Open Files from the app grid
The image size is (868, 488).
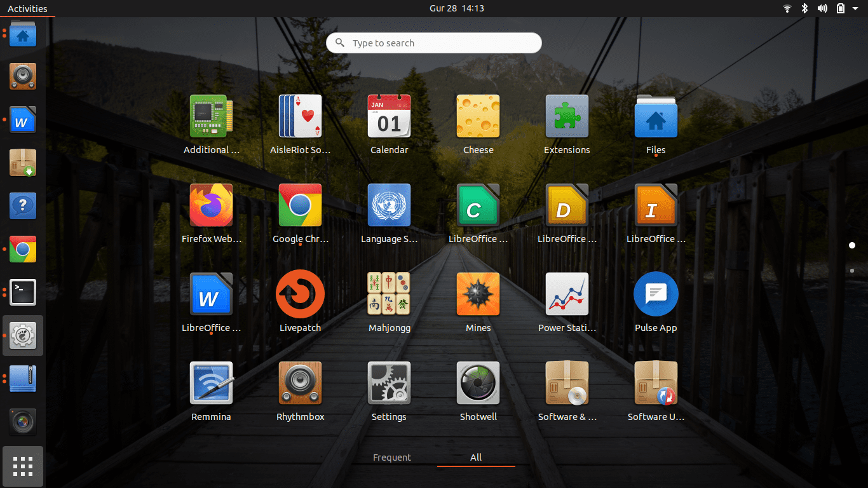[656, 125]
